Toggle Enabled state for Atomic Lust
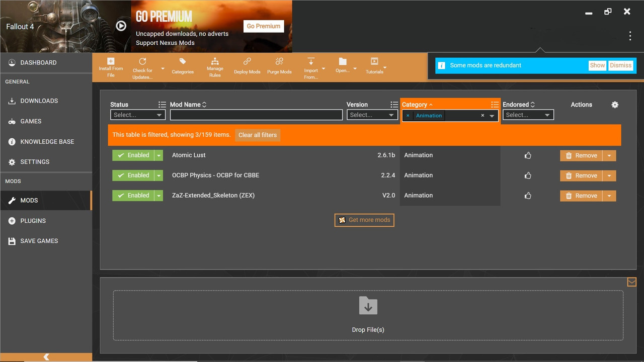Screen dimensions: 644x362 [133, 155]
